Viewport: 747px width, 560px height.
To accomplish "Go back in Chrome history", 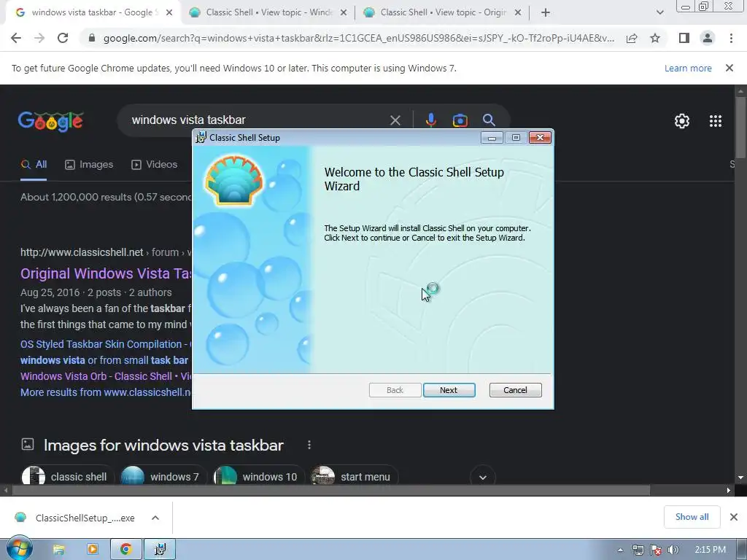I will [x=16, y=38].
